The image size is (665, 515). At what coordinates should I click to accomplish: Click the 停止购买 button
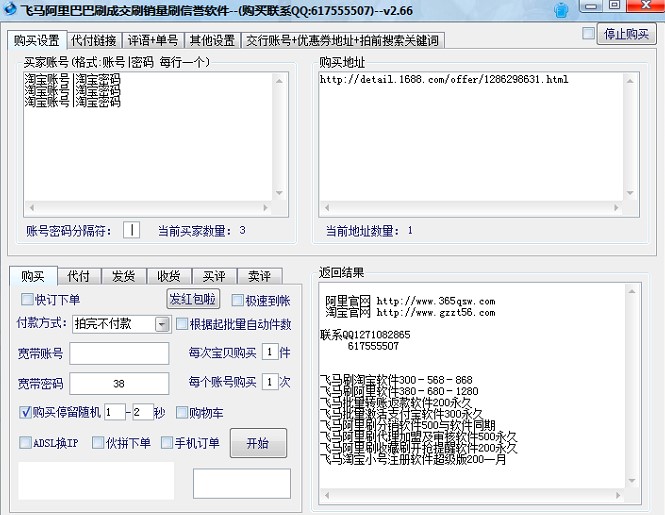pos(626,34)
